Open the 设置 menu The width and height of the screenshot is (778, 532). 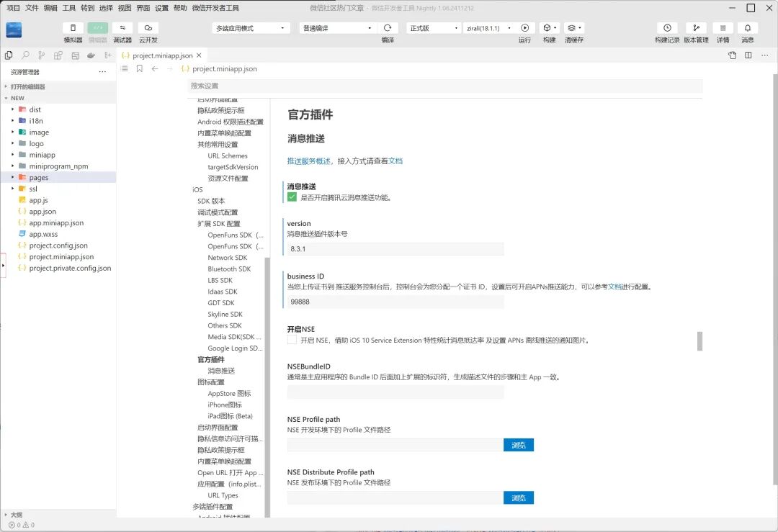point(162,8)
